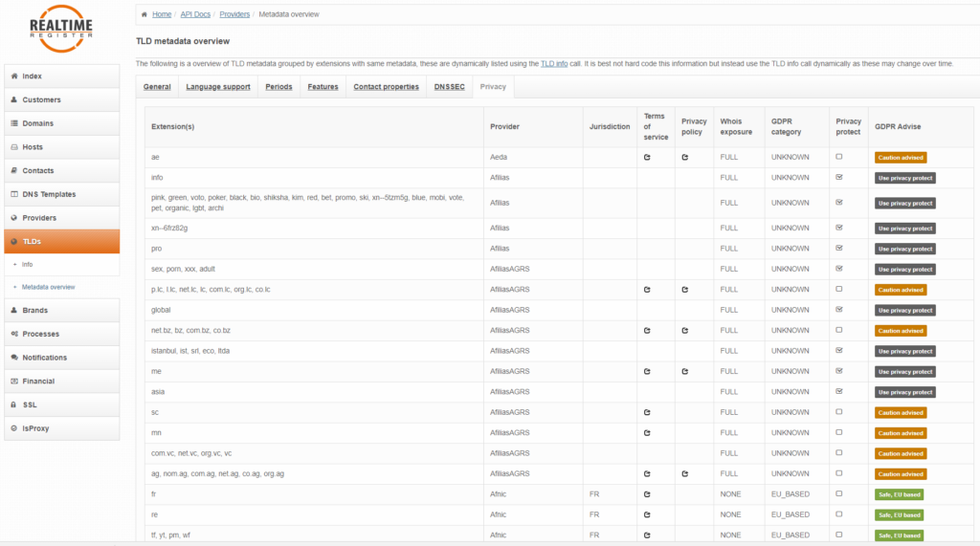This screenshot has height=546, width=980.
Task: Toggle privacy protect checkbox for asia
Action: (x=839, y=392)
